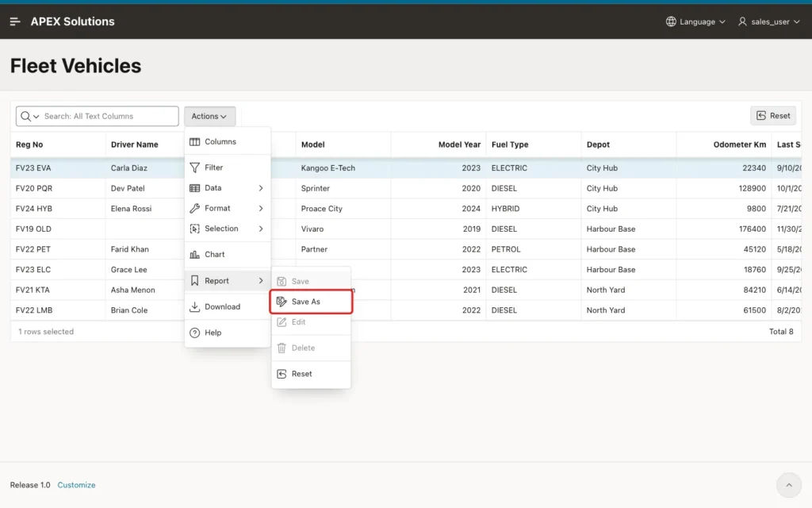
Task: Open Help from the Actions menu
Action: coord(228,333)
